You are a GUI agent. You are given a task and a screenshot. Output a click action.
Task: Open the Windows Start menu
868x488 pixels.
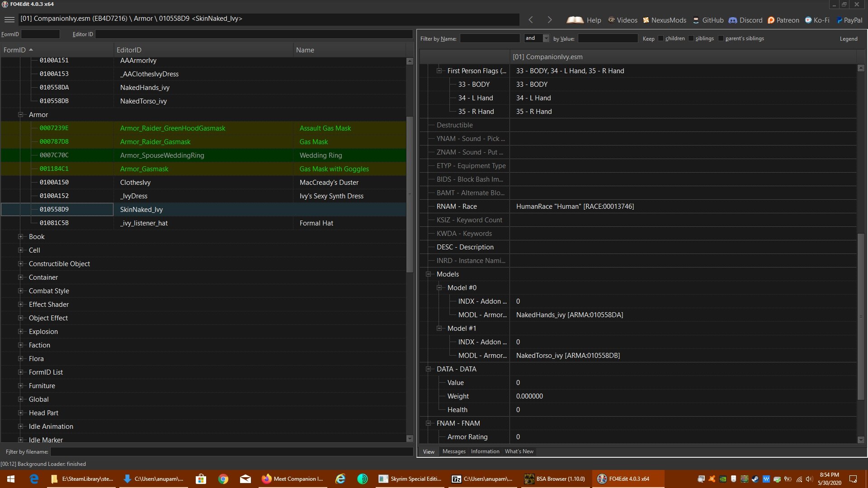tap(11, 479)
